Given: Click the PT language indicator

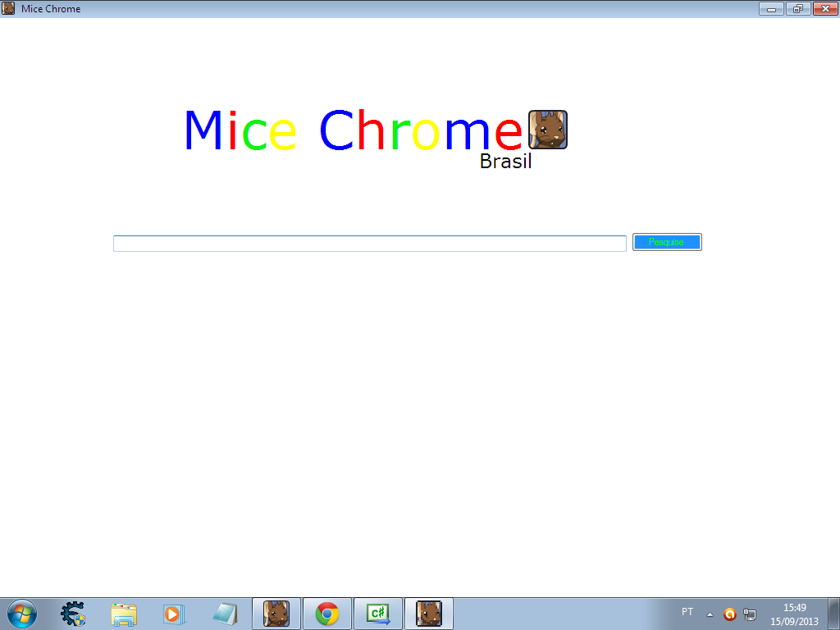Looking at the screenshot, I should click(687, 612).
